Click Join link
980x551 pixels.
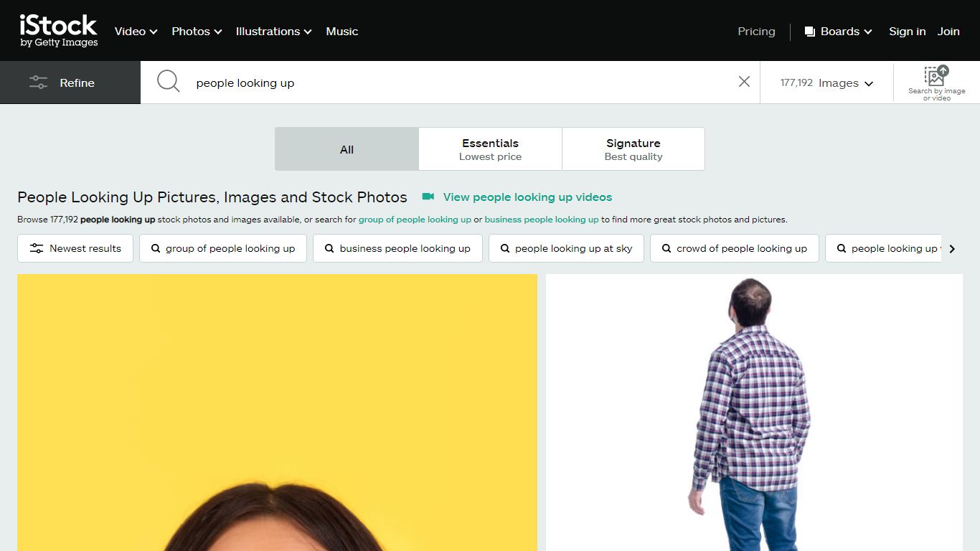click(948, 32)
